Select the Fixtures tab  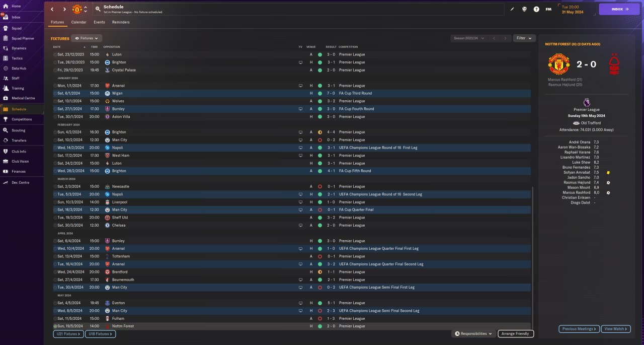pos(57,22)
